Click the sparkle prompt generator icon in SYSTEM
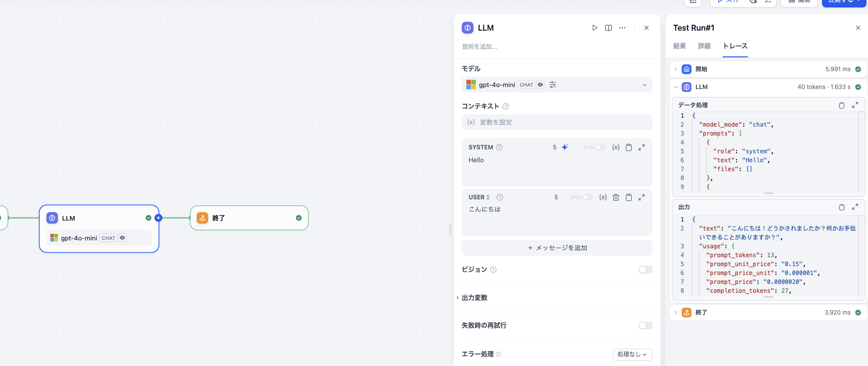This screenshot has width=868, height=366. click(x=564, y=147)
